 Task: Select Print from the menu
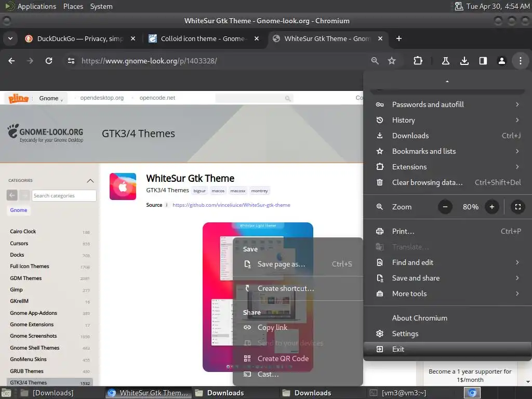[x=447, y=231]
